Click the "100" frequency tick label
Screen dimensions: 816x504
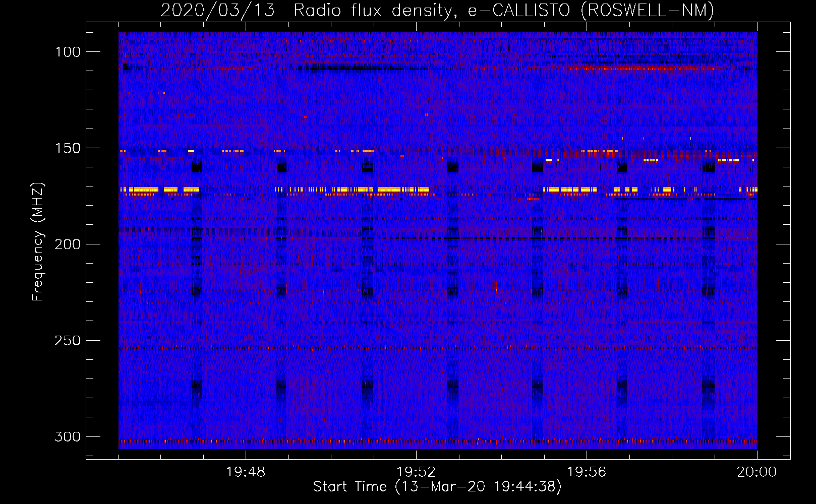point(68,52)
